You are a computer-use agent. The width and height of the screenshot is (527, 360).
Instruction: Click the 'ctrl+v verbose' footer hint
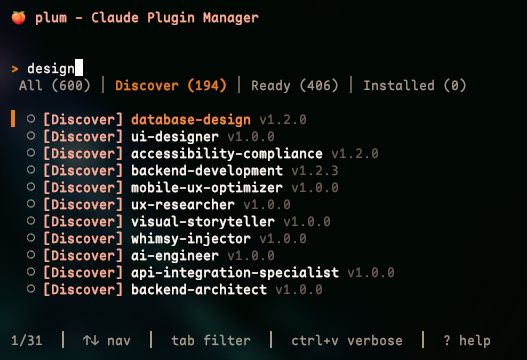(x=347, y=341)
